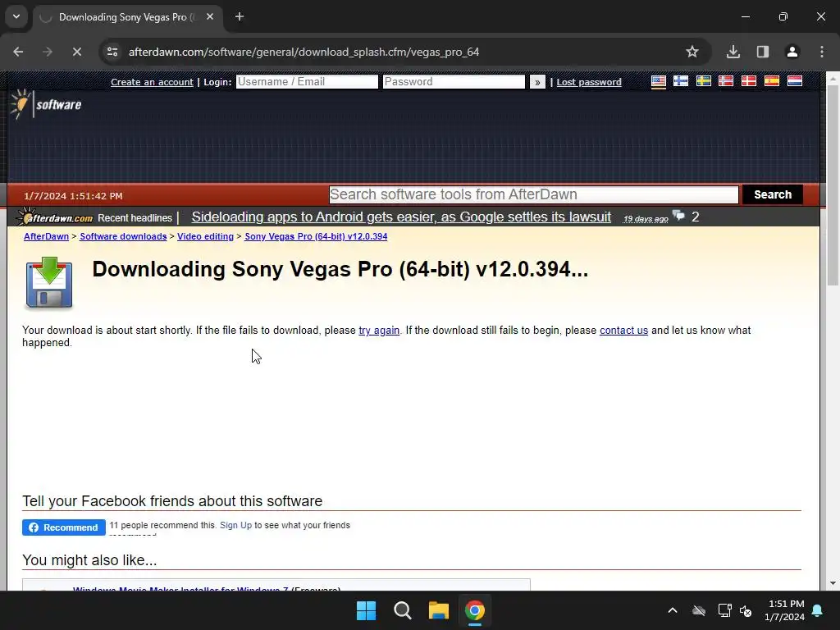Open the contact us link
The image size is (840, 630).
click(x=623, y=331)
